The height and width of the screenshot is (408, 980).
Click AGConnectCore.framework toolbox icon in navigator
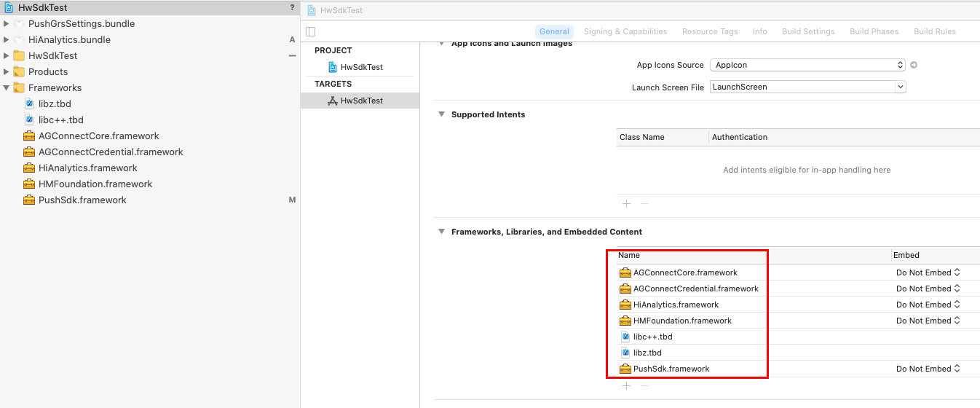pos(29,136)
